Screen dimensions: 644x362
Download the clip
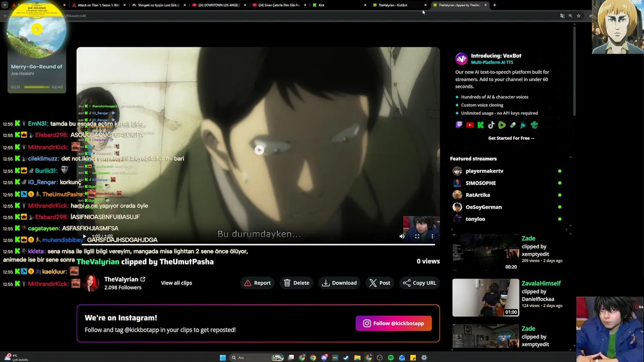click(x=340, y=283)
